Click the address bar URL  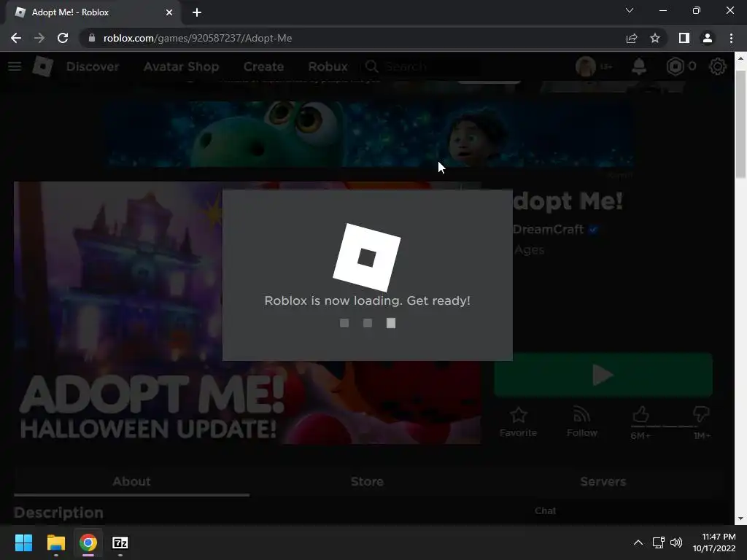tap(198, 38)
